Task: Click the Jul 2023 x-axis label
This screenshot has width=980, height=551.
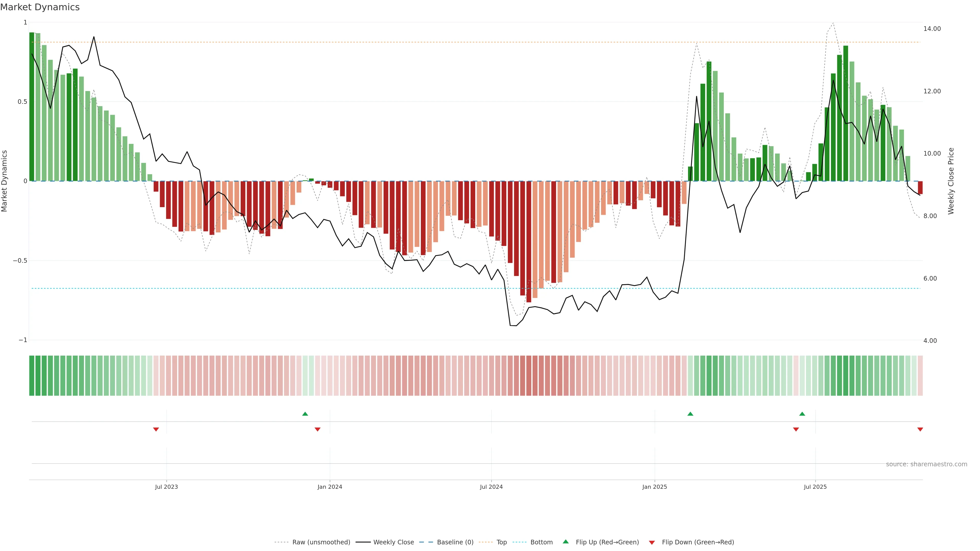Action: tap(166, 487)
